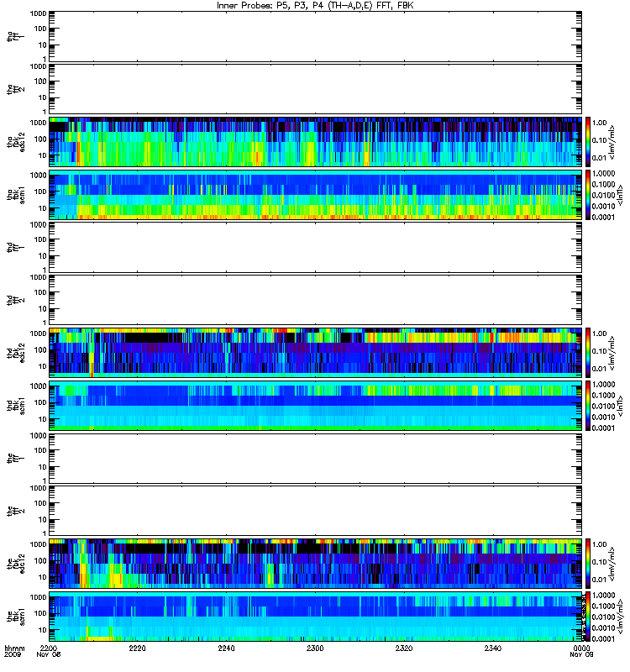This screenshot has height=672, width=630.
Task: Click the 'tha fbk scm1' y-axis label
Action: click(x=15, y=195)
